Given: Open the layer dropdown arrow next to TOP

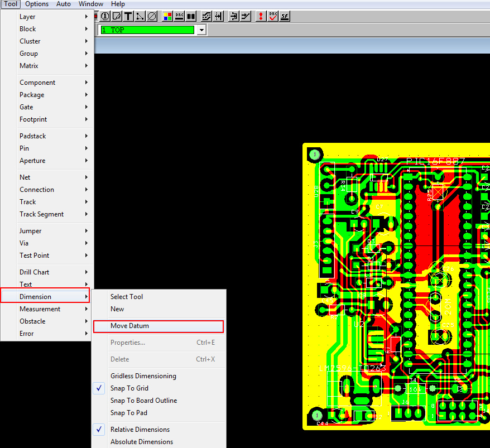Looking at the screenshot, I should [201, 30].
